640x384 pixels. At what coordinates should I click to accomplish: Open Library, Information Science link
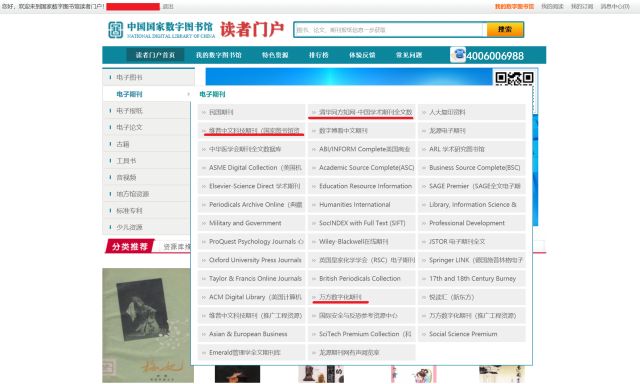tap(473, 204)
